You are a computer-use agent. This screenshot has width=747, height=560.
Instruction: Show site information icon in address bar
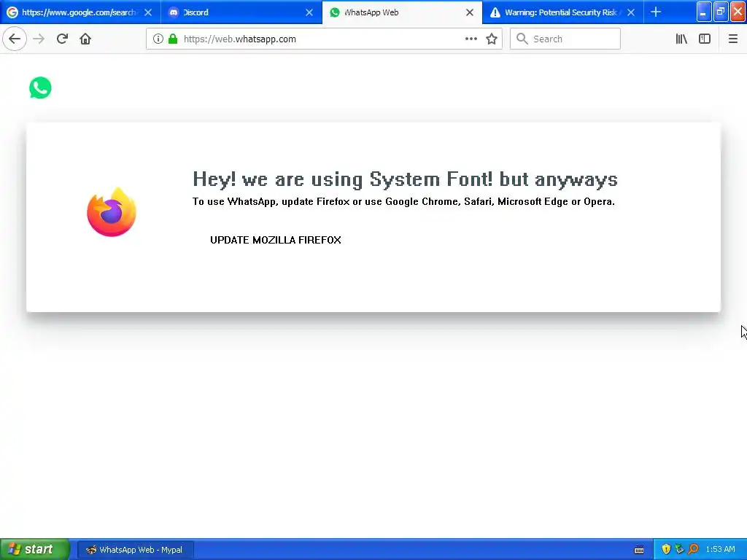point(158,39)
